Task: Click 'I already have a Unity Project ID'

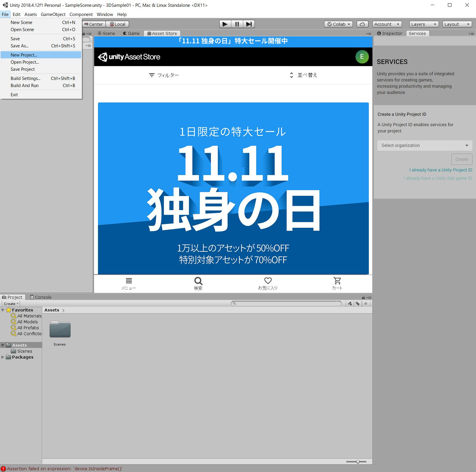Action: [x=441, y=170]
